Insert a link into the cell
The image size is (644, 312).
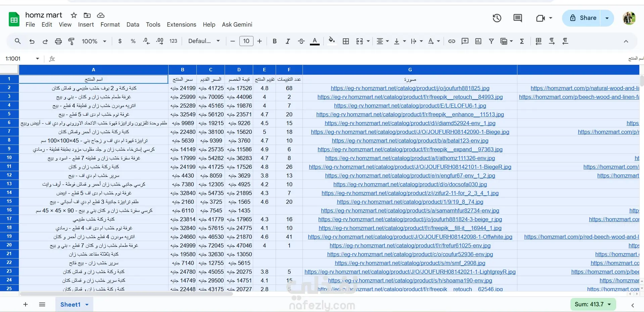[452, 41]
